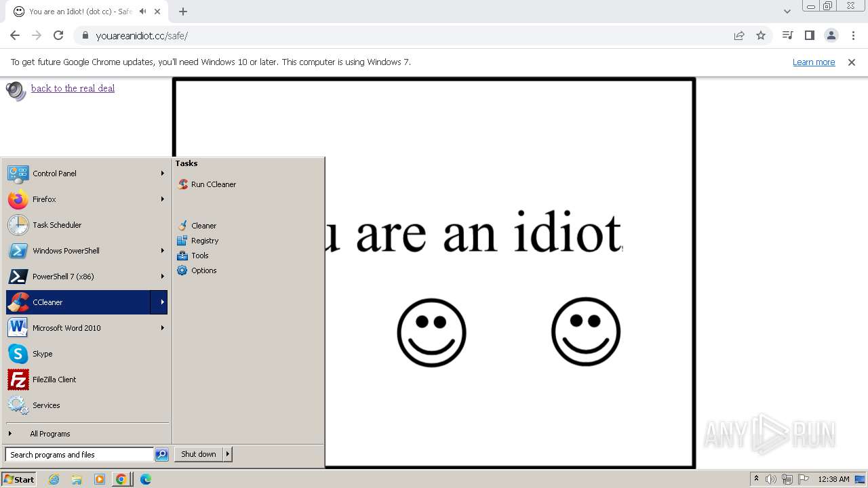The image size is (868, 488).
Task: Open Internet Explorer from taskbar
Action: 54,479
